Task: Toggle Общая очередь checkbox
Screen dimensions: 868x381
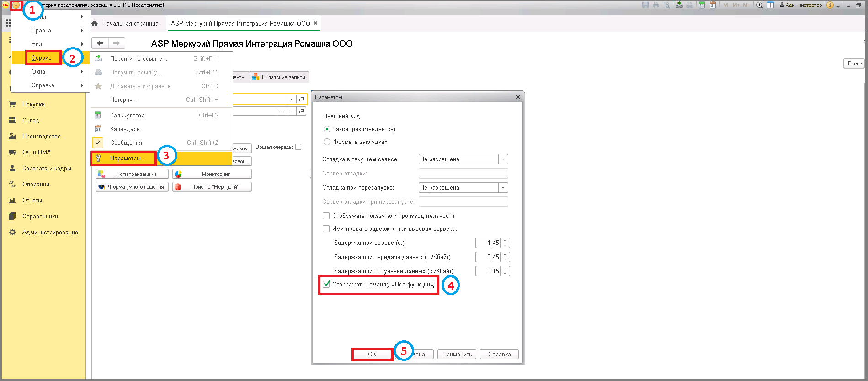Action: (x=298, y=147)
